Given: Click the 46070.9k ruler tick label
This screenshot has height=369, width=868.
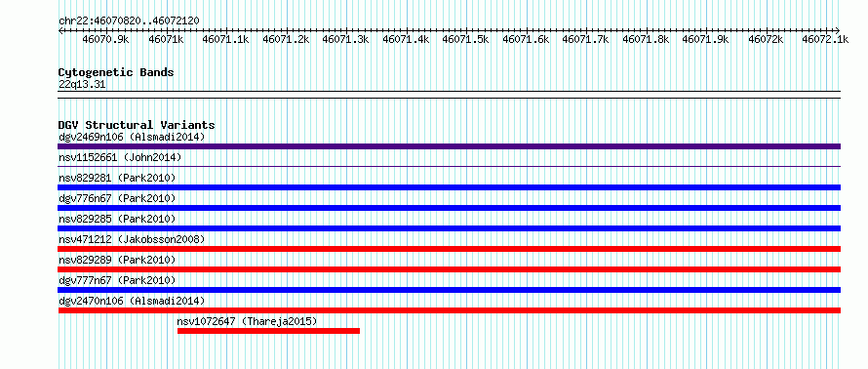Looking at the screenshot, I should click(x=105, y=39).
